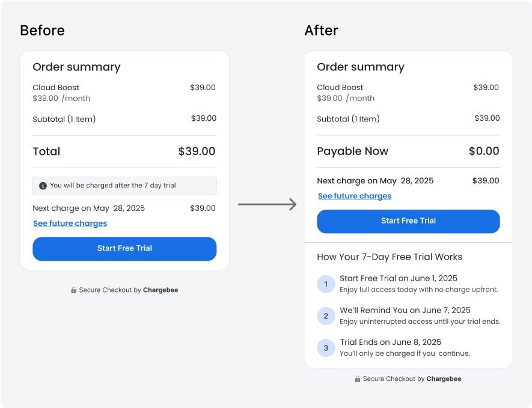
Task: Select step 3 circle in trial timeline
Action: [326, 347]
